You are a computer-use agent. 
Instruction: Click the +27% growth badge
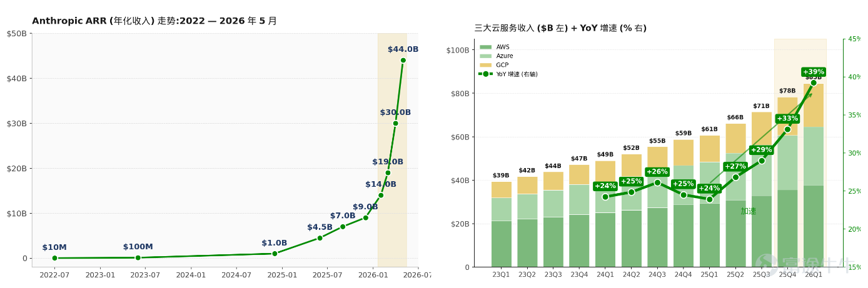coord(735,167)
